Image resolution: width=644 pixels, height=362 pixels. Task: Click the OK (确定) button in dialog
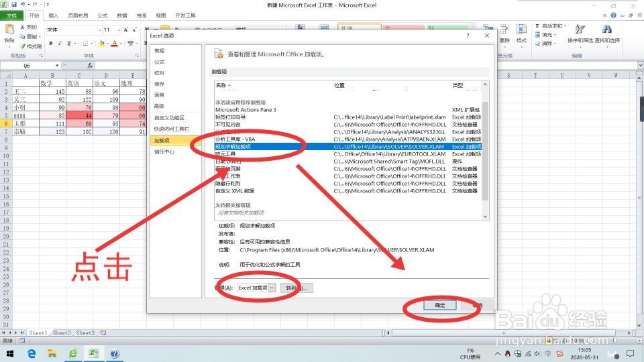pyautogui.click(x=440, y=305)
